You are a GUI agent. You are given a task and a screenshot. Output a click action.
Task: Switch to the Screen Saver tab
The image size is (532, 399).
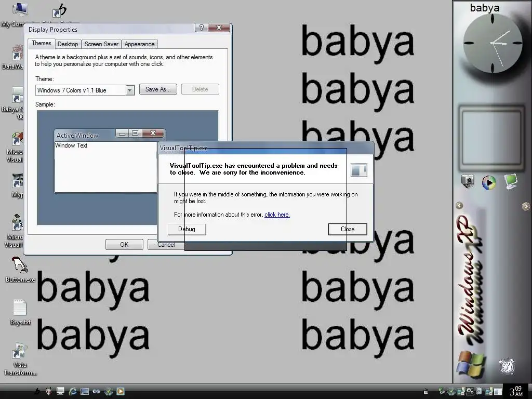pyautogui.click(x=101, y=44)
